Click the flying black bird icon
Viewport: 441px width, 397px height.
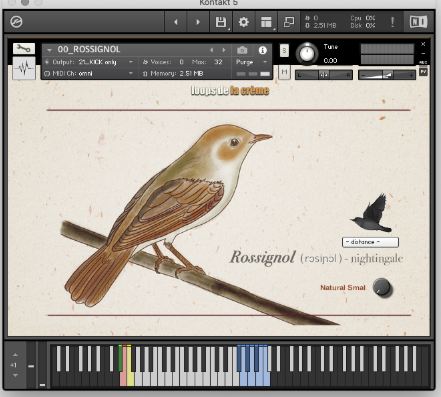pos(372,213)
